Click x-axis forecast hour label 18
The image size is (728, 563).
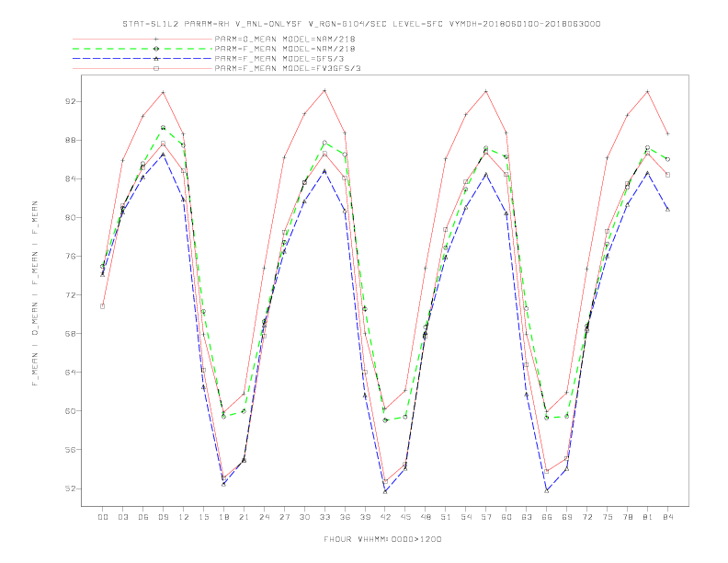point(223,517)
